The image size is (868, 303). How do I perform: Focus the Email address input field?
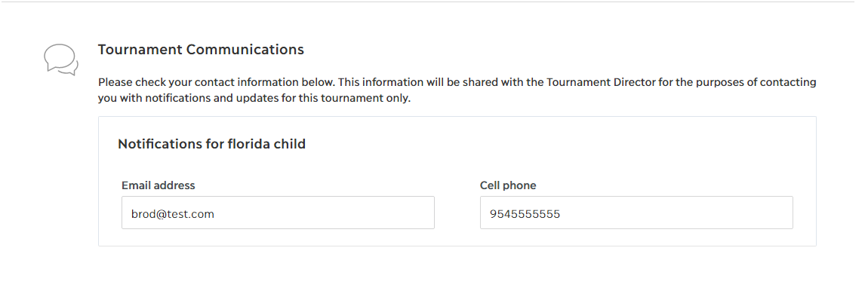tap(278, 213)
